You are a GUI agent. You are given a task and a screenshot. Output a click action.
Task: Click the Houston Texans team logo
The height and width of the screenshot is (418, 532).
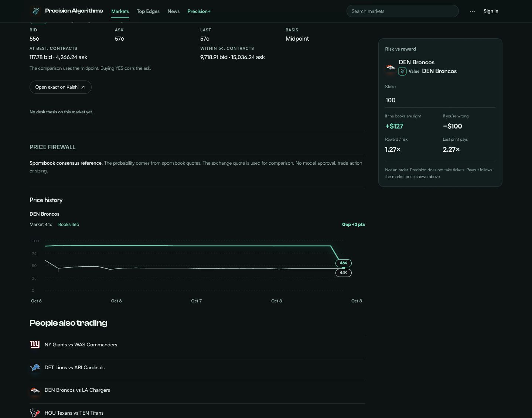(x=35, y=413)
